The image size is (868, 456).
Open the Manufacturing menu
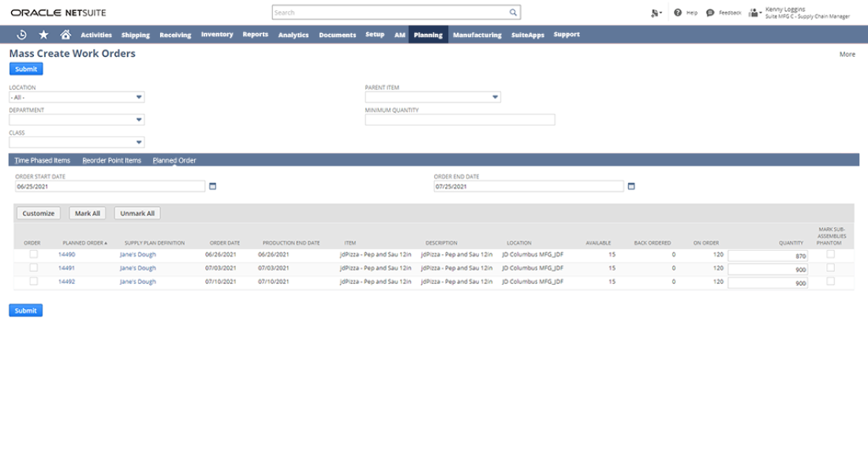[477, 35]
